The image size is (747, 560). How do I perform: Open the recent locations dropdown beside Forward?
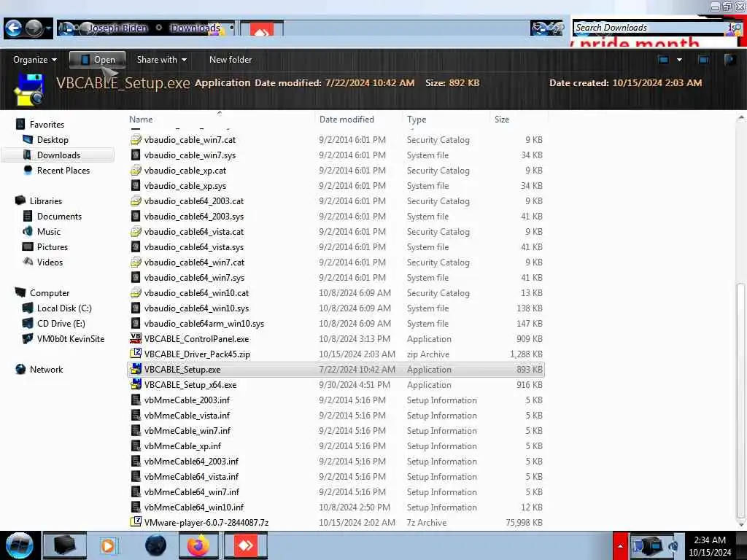pyautogui.click(x=48, y=28)
